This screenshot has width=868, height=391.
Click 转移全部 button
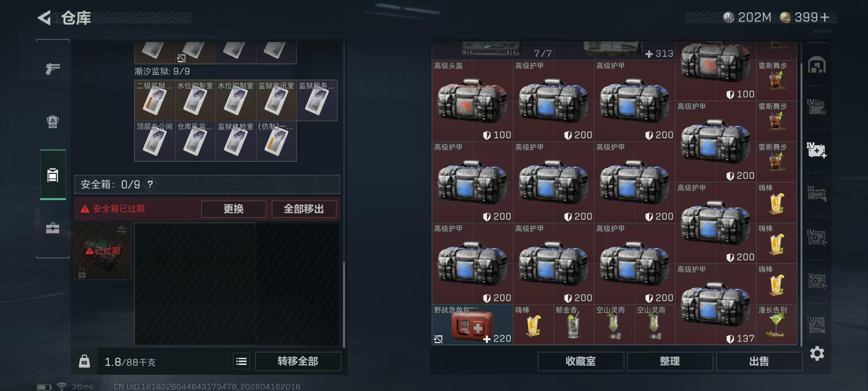coord(298,361)
